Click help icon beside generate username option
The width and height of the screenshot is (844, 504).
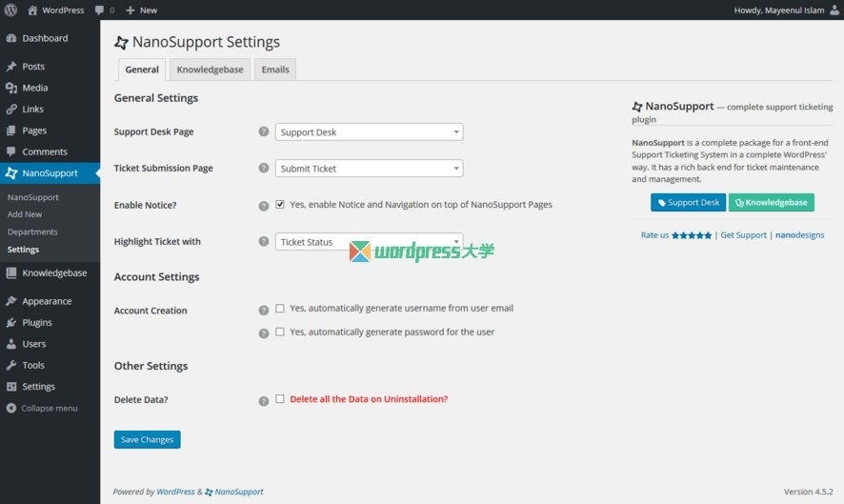pyautogui.click(x=263, y=311)
